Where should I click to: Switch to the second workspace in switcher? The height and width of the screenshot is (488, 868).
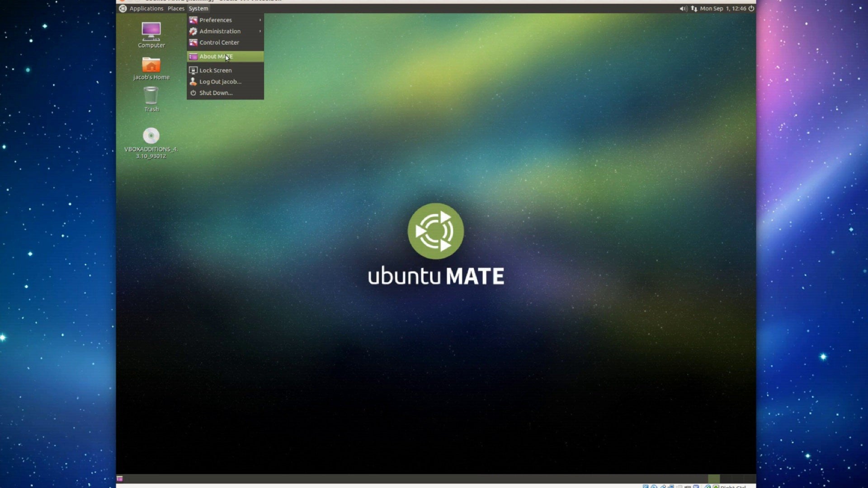coord(726,479)
